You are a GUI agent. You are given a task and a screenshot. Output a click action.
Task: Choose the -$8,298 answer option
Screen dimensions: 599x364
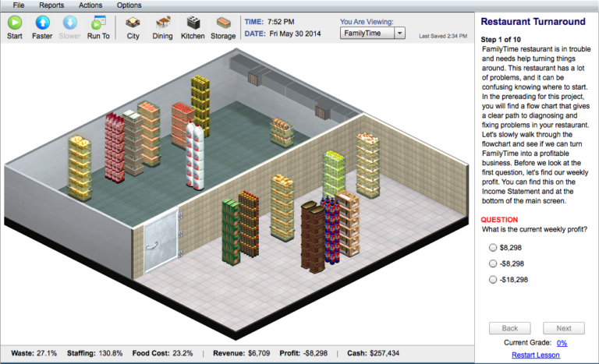pos(492,263)
